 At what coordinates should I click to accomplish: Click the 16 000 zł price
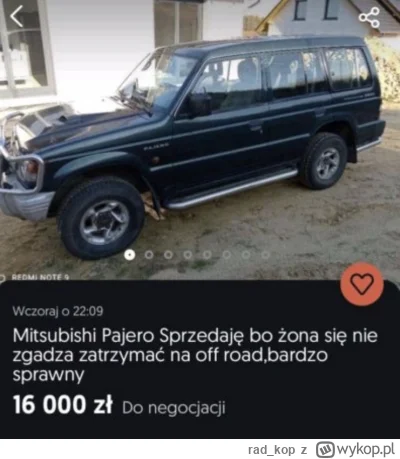(x=63, y=405)
